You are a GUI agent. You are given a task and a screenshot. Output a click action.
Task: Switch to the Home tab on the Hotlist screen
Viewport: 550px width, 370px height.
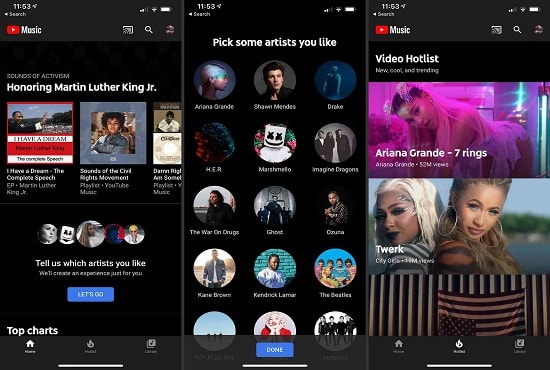tap(399, 347)
